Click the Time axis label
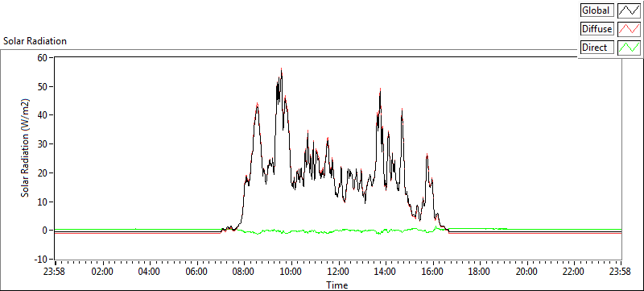This screenshot has width=644, height=291. [x=337, y=285]
